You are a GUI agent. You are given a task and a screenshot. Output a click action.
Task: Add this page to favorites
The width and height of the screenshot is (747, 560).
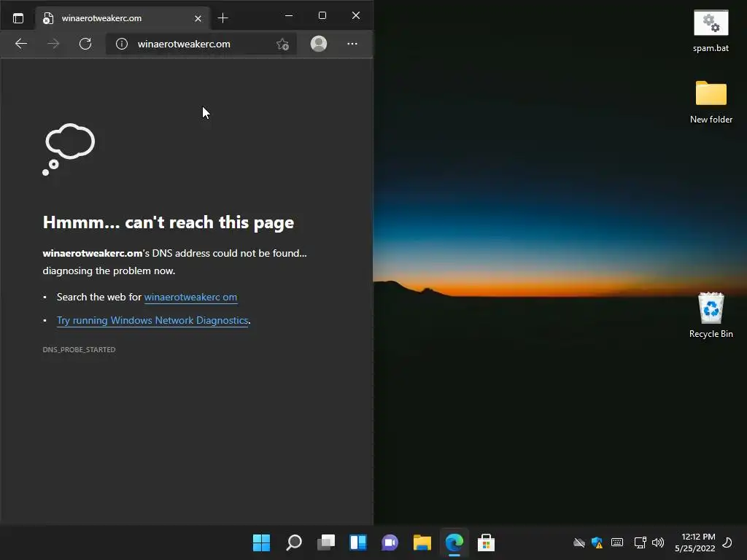[282, 44]
